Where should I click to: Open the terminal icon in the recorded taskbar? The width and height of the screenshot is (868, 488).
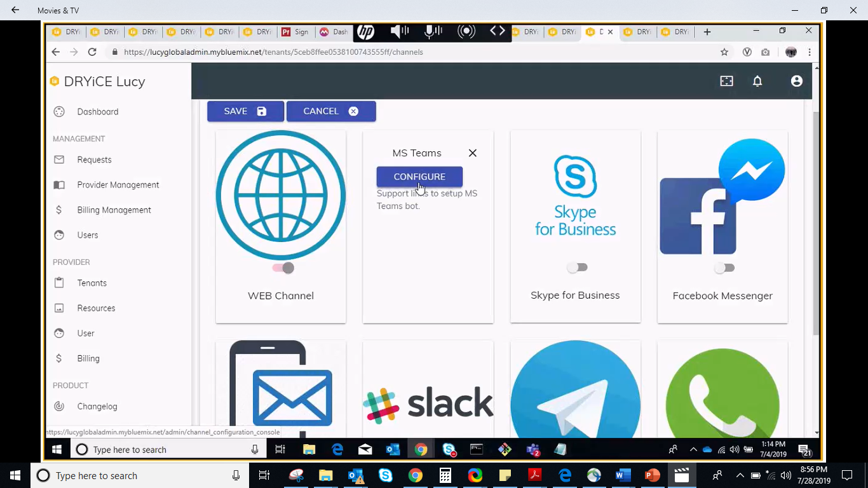[477, 450]
